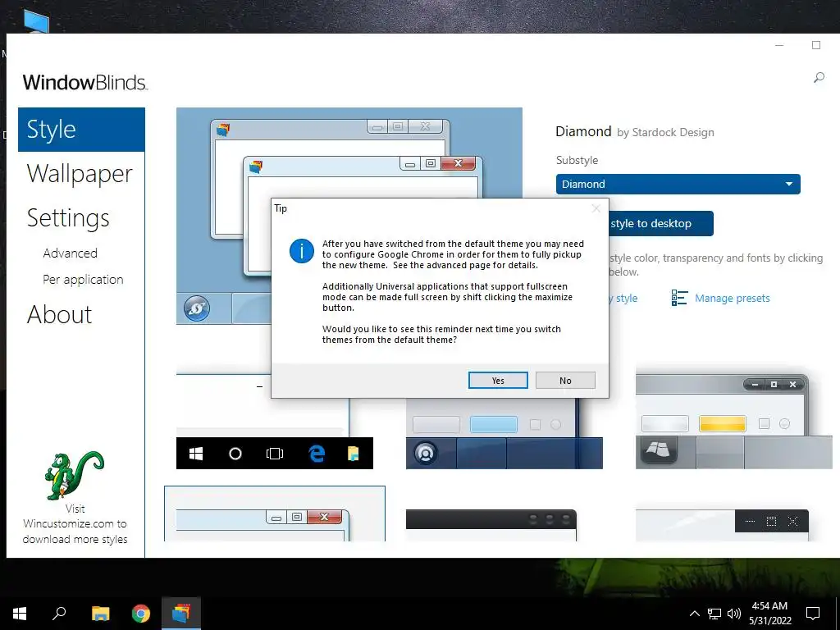Click Yes in the Tip dialog

(x=498, y=381)
